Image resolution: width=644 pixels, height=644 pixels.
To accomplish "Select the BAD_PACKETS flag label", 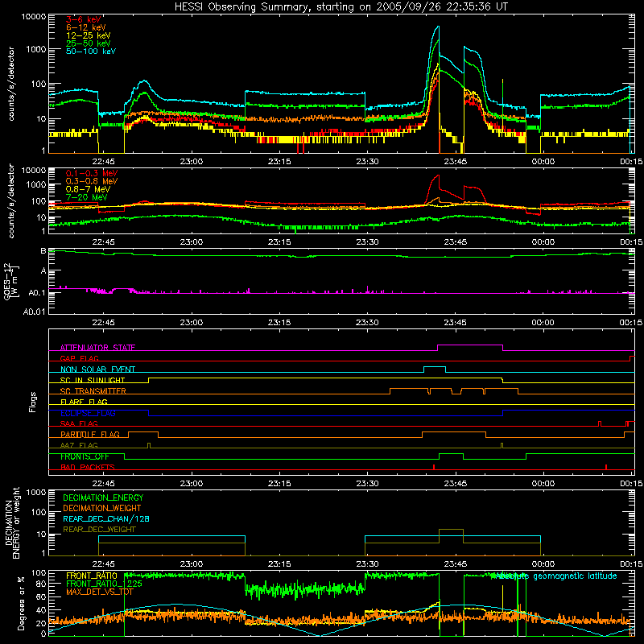I will [88, 467].
